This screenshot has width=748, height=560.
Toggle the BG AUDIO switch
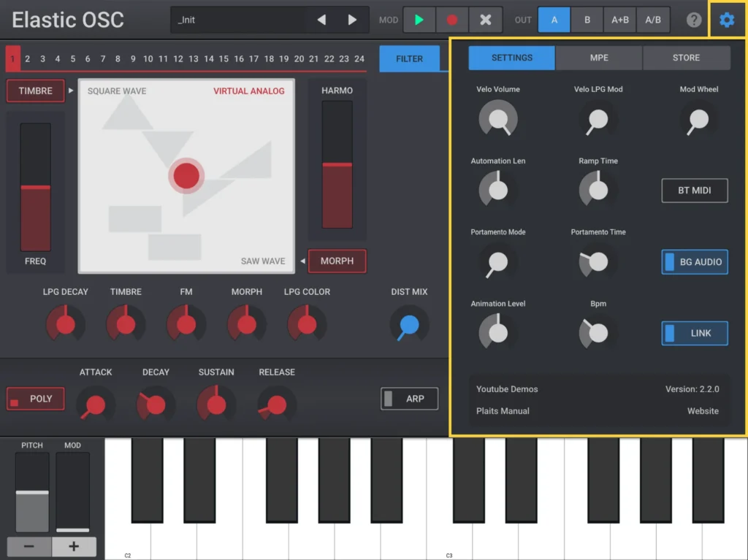[x=695, y=262]
